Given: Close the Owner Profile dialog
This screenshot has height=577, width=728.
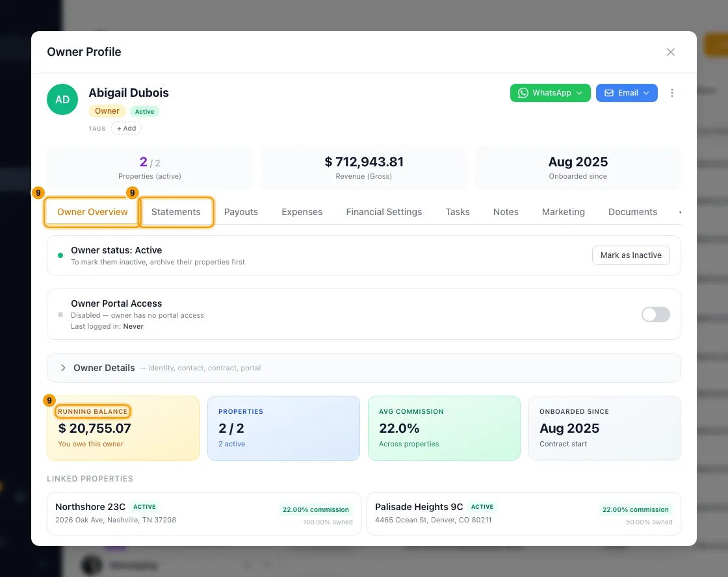Looking at the screenshot, I should (x=670, y=52).
